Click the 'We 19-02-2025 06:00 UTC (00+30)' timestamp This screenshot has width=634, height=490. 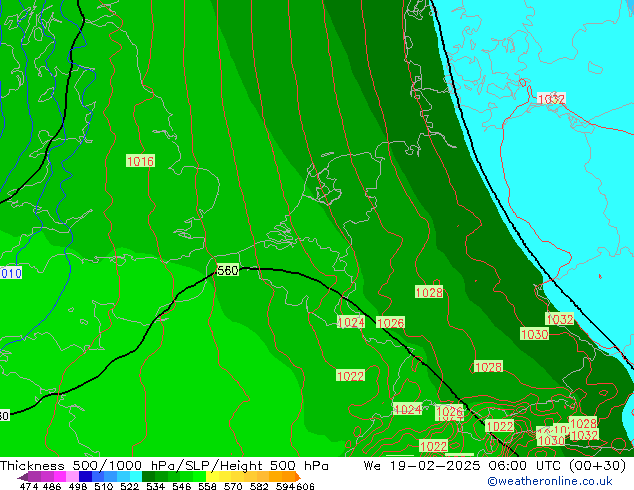[x=495, y=466]
